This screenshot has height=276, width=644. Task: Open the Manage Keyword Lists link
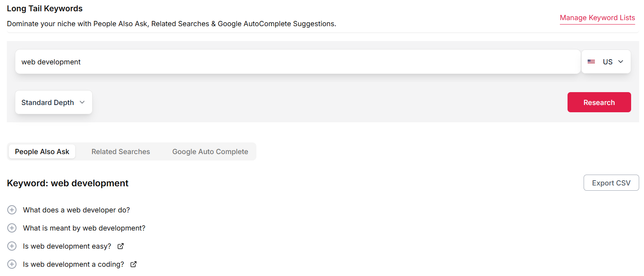click(x=597, y=18)
